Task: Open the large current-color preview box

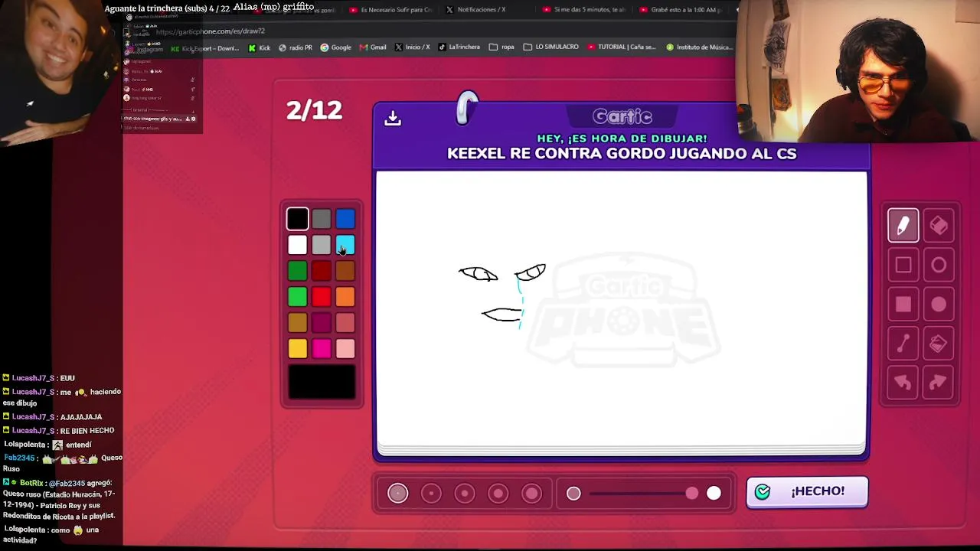Action: click(322, 382)
